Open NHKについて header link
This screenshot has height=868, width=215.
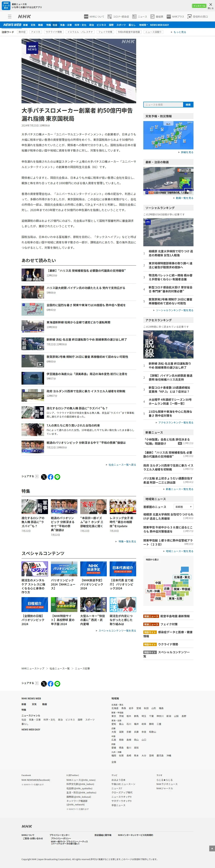point(94,17)
